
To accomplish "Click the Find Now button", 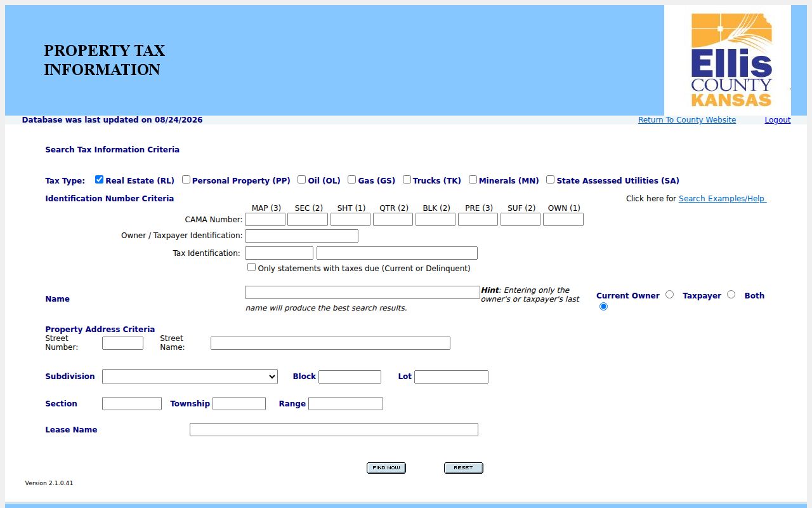I will 386,468.
